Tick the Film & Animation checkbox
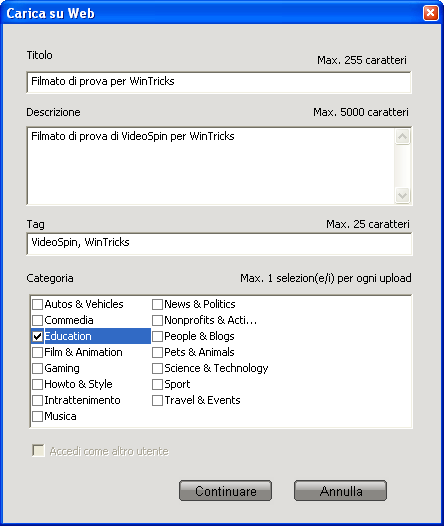The width and height of the screenshot is (444, 526). click(38, 352)
